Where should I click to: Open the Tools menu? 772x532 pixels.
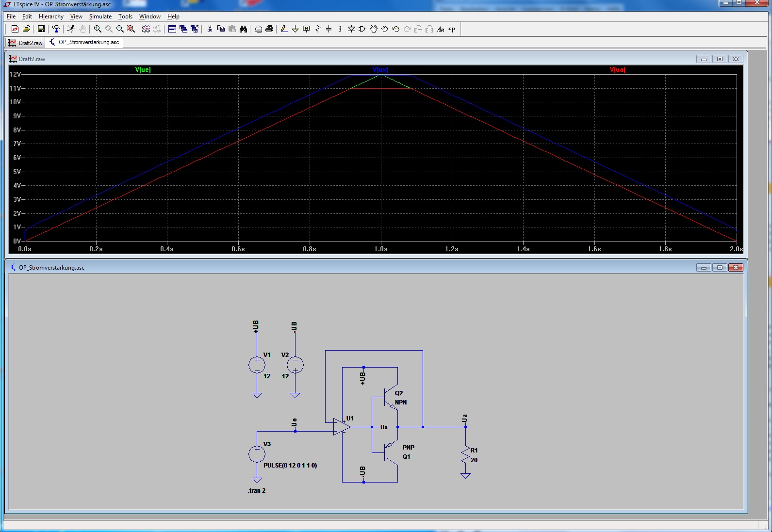(125, 16)
